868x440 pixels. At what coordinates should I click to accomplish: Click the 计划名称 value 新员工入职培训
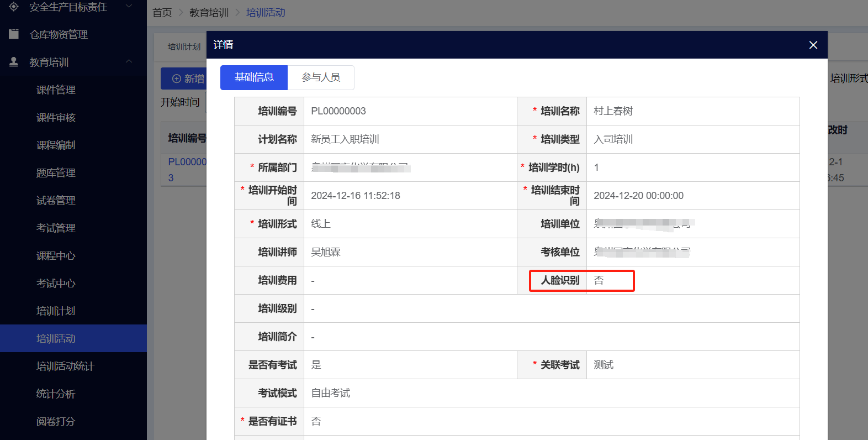pos(345,139)
